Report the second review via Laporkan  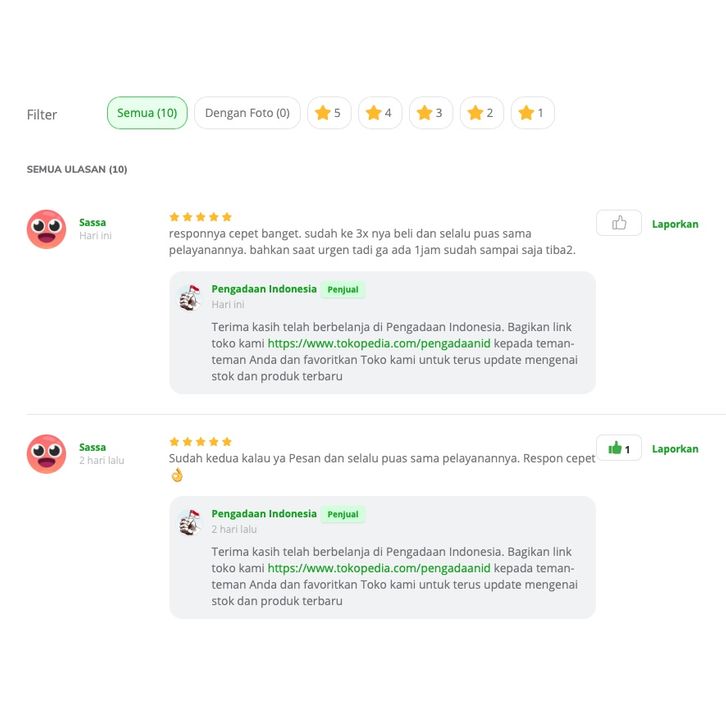point(675,449)
